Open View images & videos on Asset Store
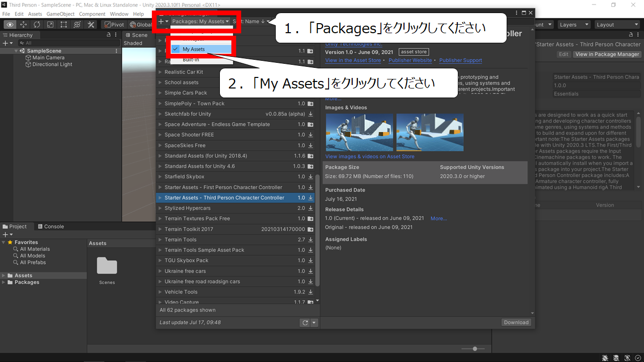 [370, 156]
